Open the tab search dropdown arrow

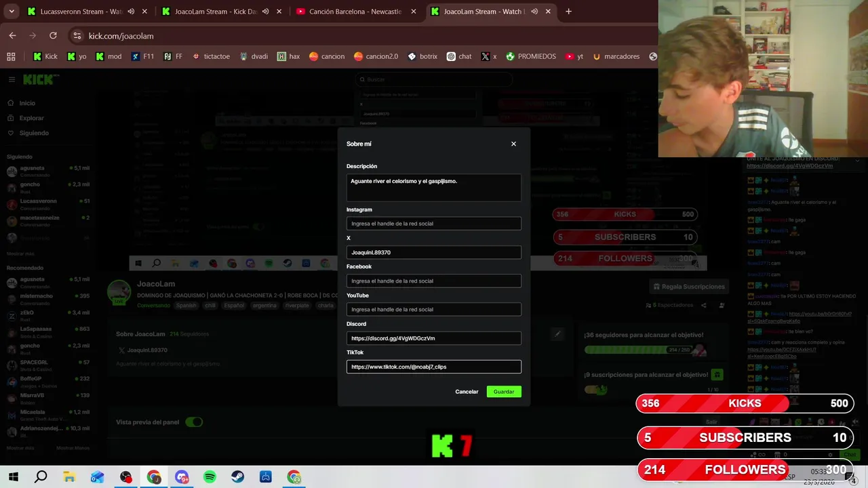[12, 12]
